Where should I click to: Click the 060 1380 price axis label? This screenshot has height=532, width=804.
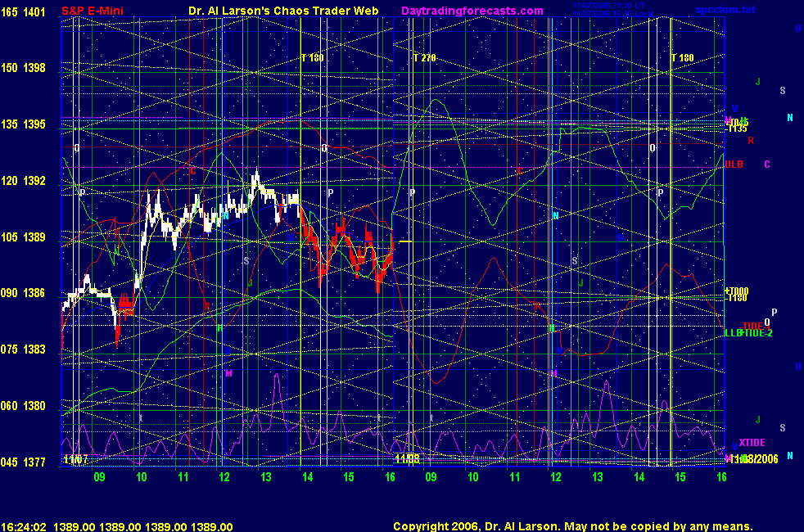point(23,405)
